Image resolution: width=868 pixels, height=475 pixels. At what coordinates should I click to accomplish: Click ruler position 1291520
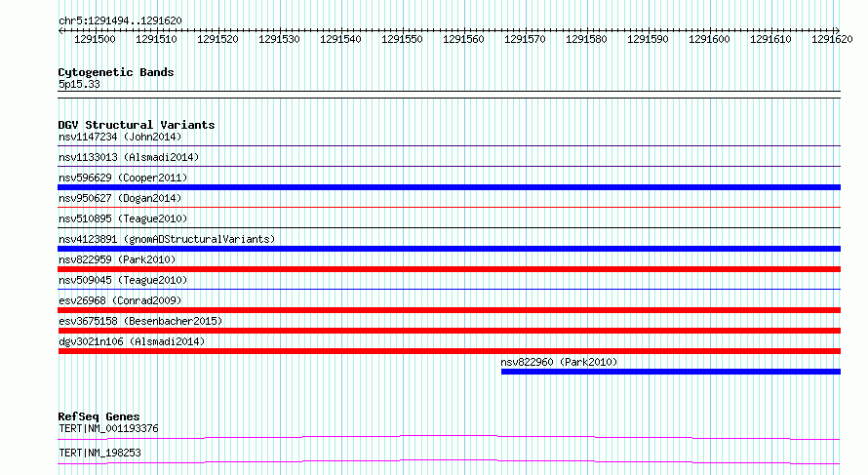218,39
